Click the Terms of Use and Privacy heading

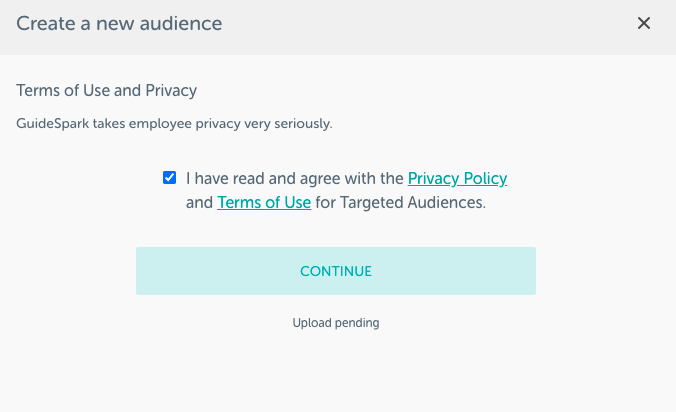point(107,91)
